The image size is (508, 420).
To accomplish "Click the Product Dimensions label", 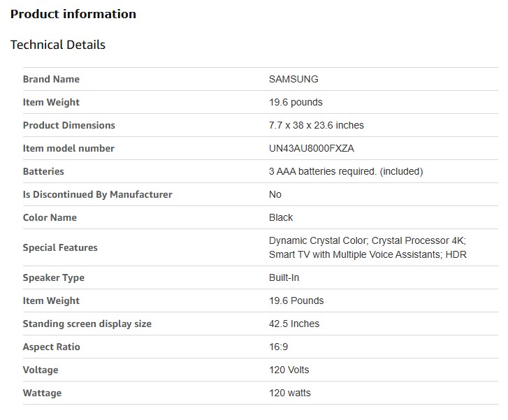I will tap(68, 125).
